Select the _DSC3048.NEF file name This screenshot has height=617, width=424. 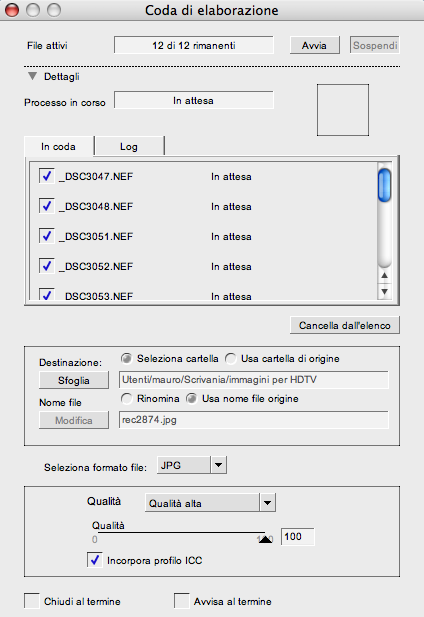[96, 207]
